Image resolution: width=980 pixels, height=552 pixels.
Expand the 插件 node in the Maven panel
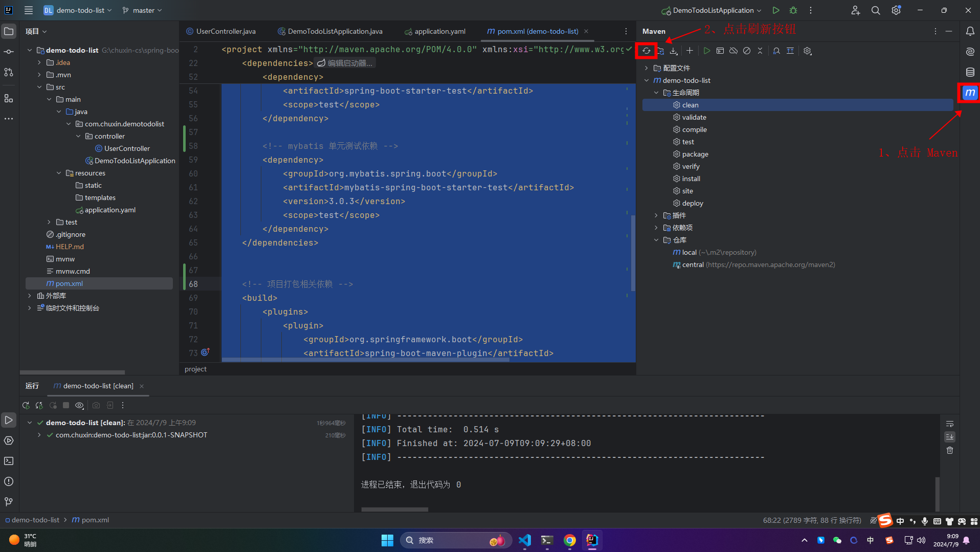pos(656,215)
